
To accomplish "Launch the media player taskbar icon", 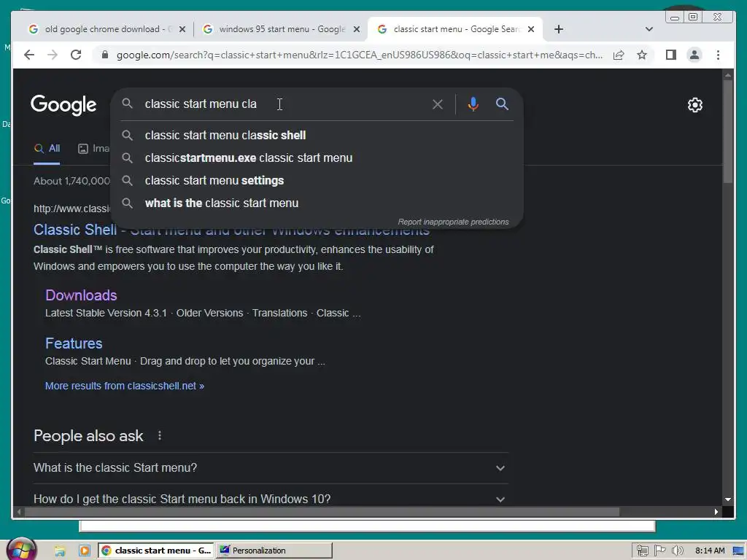I will point(85,551).
